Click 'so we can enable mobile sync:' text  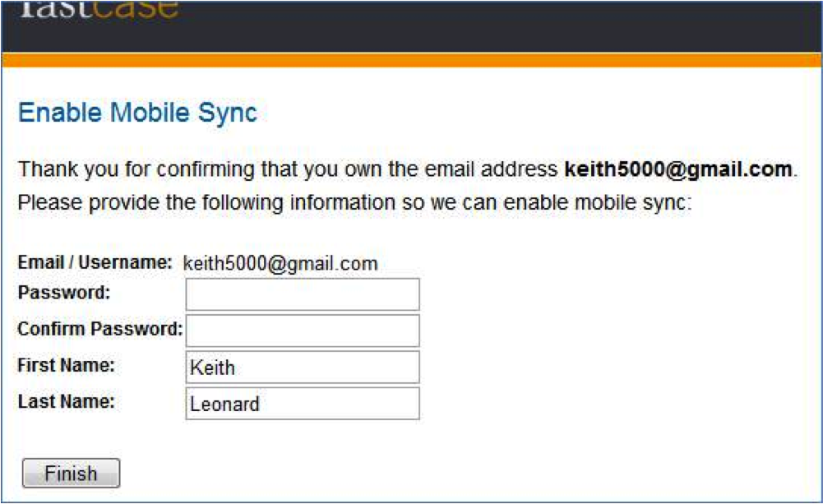(x=561, y=201)
